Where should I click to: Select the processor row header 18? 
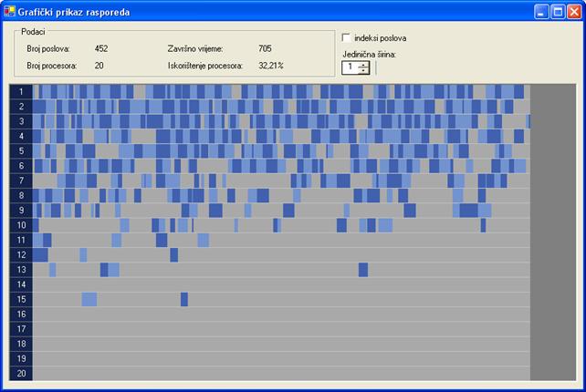pos(21,344)
